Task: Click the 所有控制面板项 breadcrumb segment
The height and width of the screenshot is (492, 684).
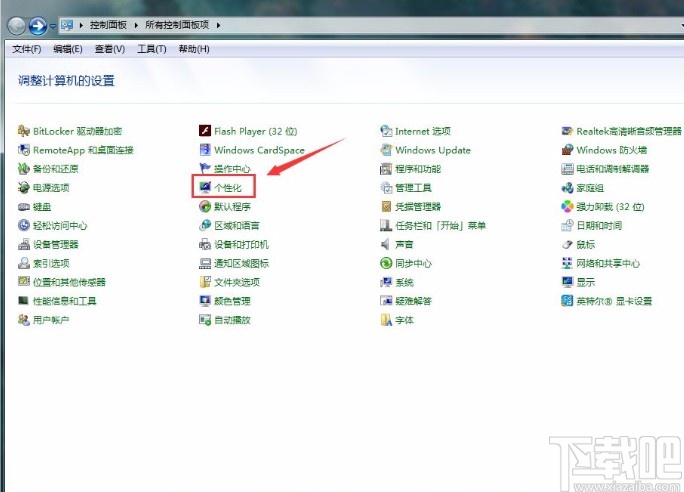Action: [177, 25]
